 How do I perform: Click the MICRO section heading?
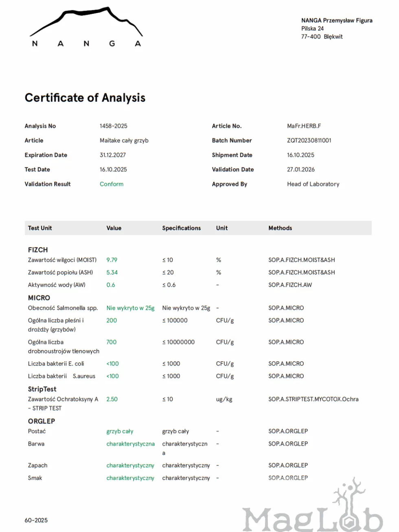click(39, 298)
